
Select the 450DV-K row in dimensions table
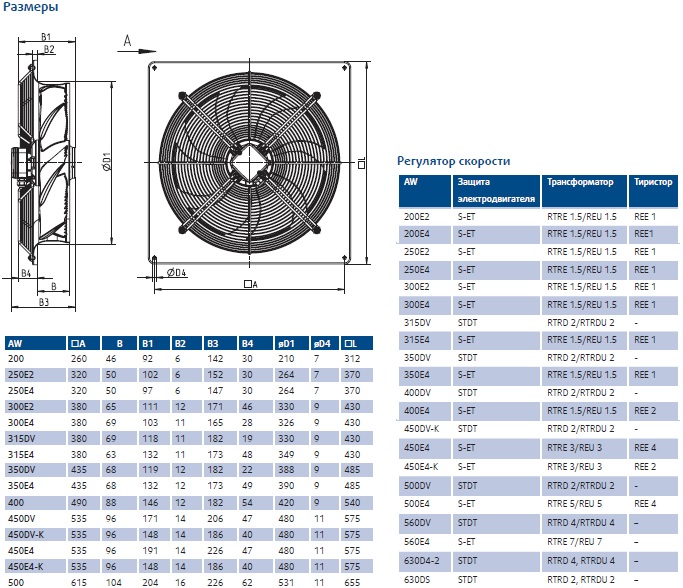click(x=189, y=534)
